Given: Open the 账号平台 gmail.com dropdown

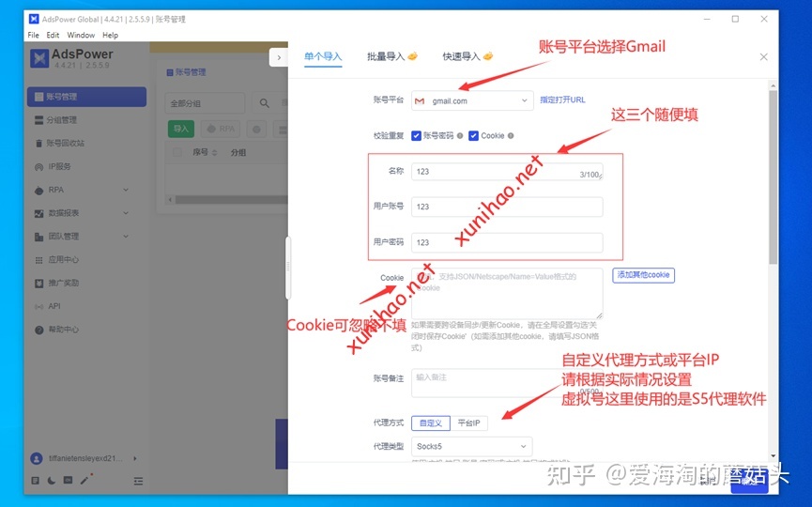Looking at the screenshot, I should (x=472, y=101).
